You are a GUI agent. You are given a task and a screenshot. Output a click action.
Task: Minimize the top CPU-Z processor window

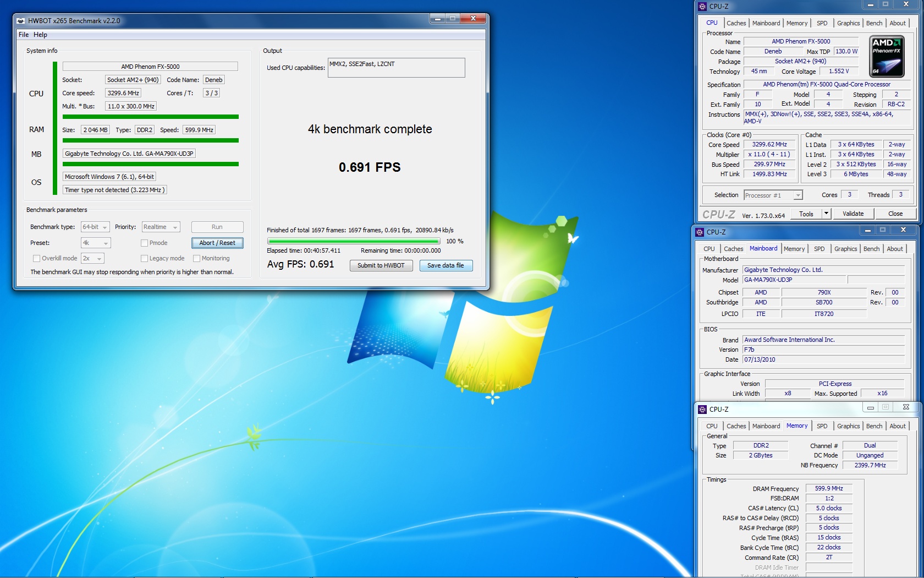pos(871,4)
